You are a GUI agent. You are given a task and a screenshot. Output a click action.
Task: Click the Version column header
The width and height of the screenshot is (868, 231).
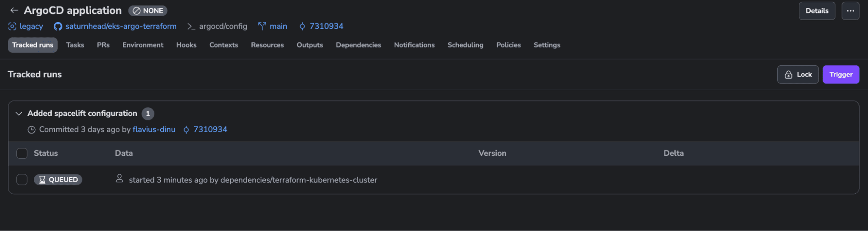[492, 153]
